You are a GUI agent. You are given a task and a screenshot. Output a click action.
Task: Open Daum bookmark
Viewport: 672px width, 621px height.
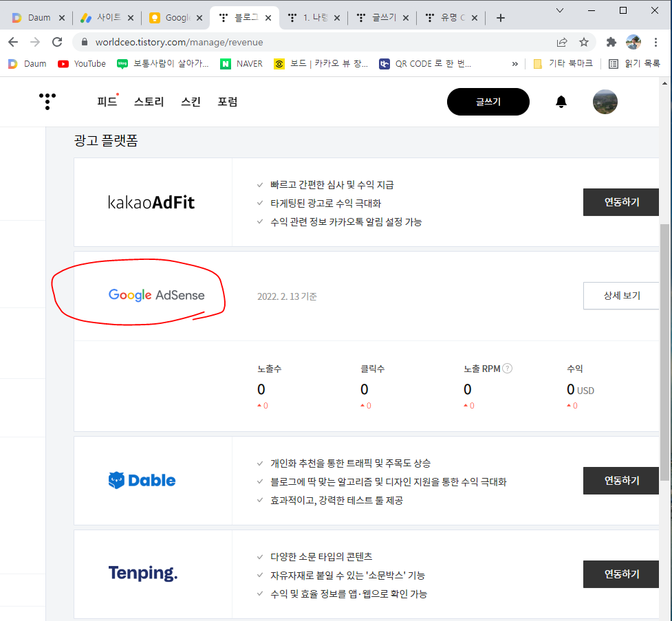(27, 64)
